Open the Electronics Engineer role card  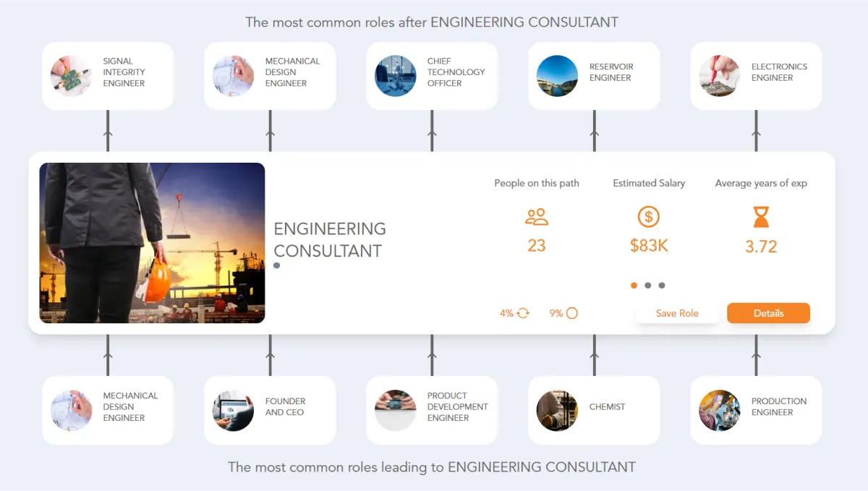756,76
